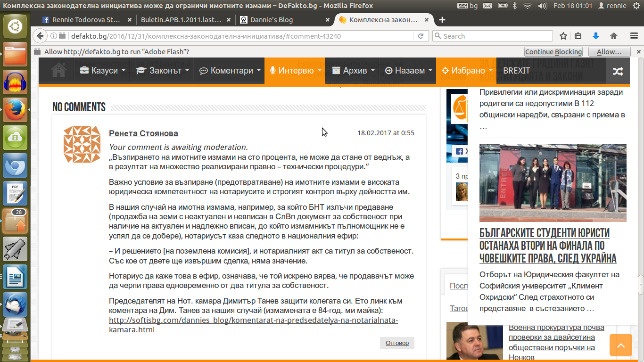Image resolution: width=644 pixels, height=362 pixels.
Task: Open headline 'Българските студенти юристи останаха втори'
Action: (548, 246)
